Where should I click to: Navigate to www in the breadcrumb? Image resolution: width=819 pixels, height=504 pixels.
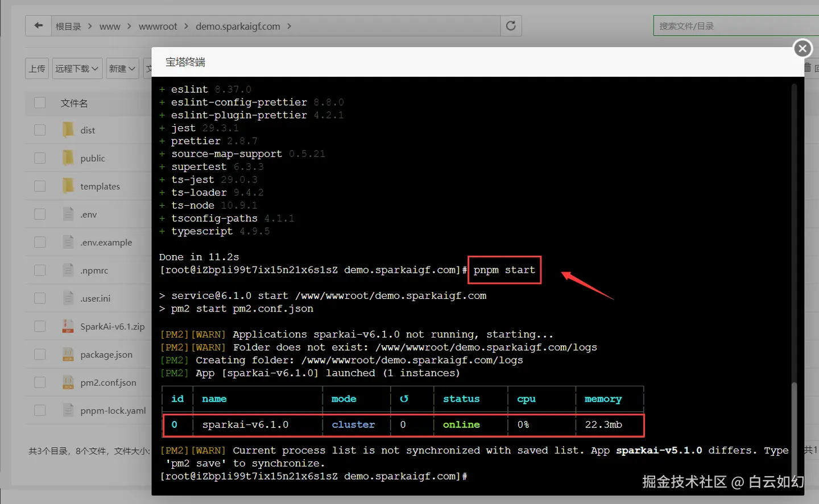(110, 26)
